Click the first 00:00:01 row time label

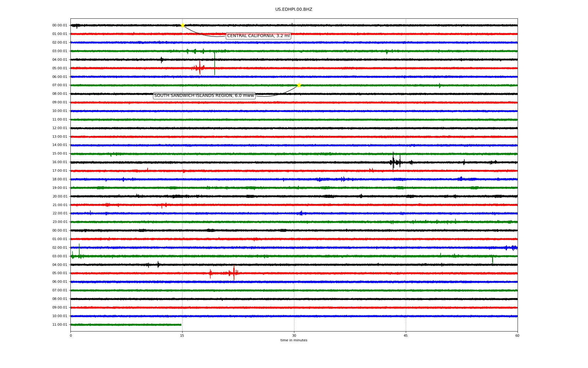click(60, 25)
